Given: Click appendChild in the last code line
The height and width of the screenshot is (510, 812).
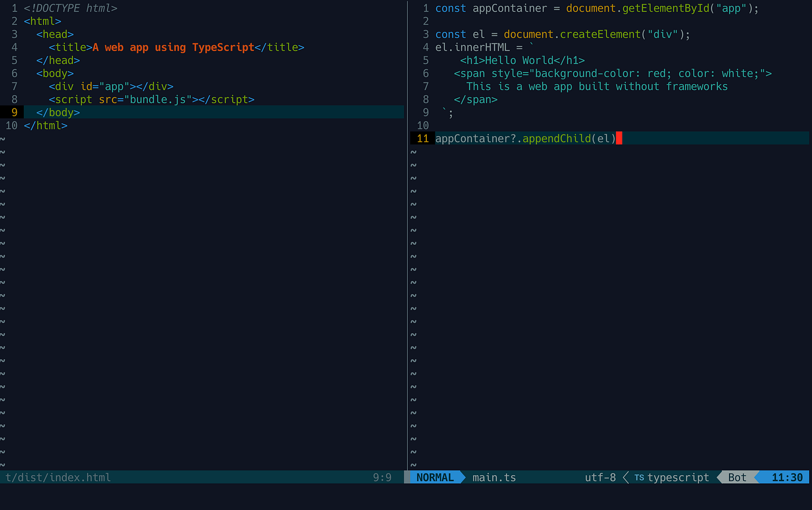Looking at the screenshot, I should click(x=557, y=138).
